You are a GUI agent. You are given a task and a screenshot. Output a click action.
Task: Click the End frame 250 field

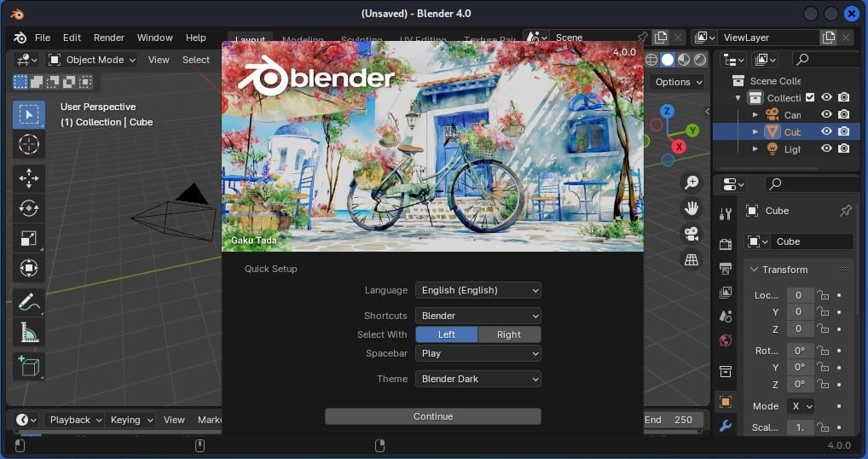(x=674, y=420)
